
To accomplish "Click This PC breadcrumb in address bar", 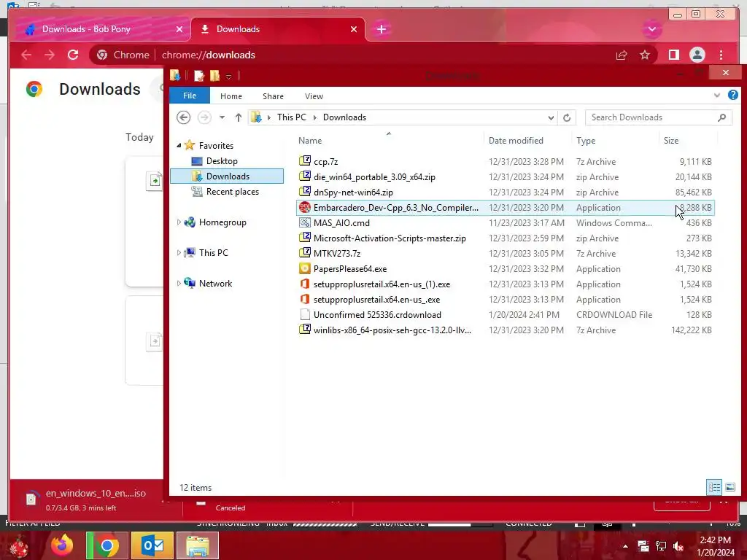I will tap(292, 117).
